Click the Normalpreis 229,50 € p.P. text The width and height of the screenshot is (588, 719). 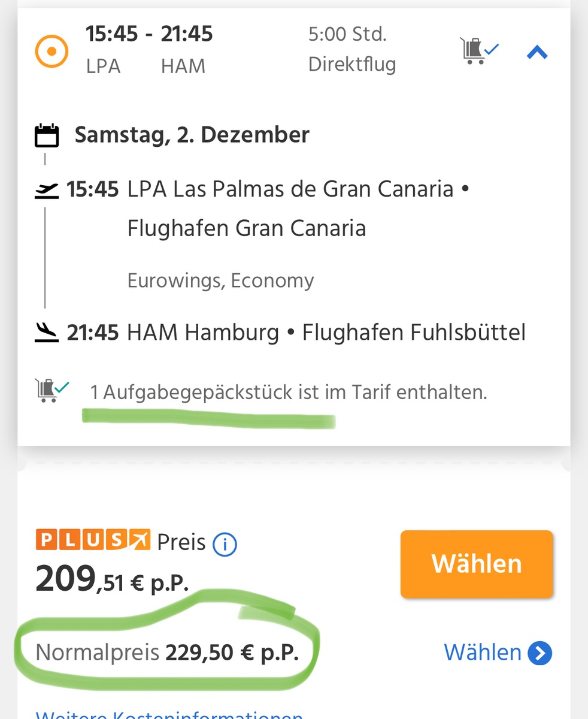click(167, 652)
